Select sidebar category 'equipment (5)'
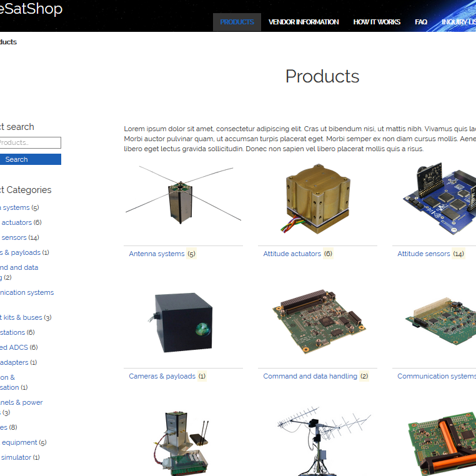476x476 pixels. (23, 442)
